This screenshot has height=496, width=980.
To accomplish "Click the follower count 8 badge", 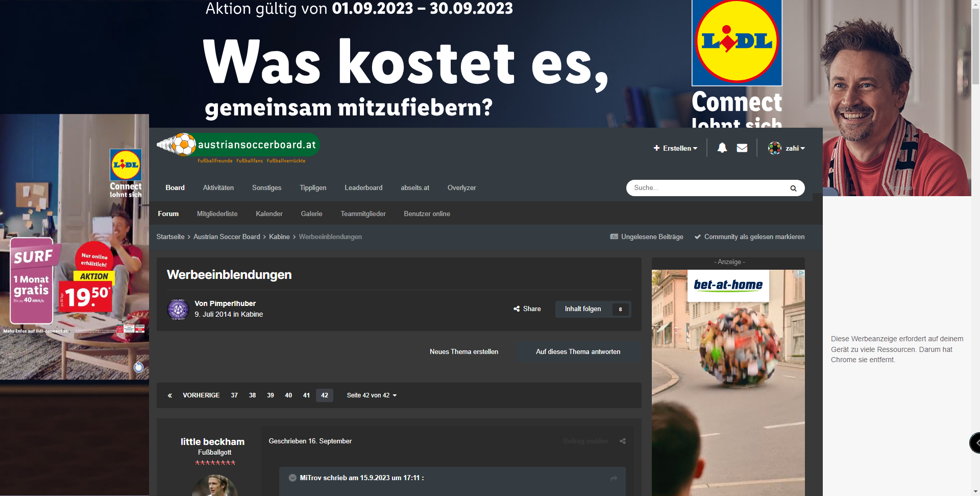I will pos(620,309).
